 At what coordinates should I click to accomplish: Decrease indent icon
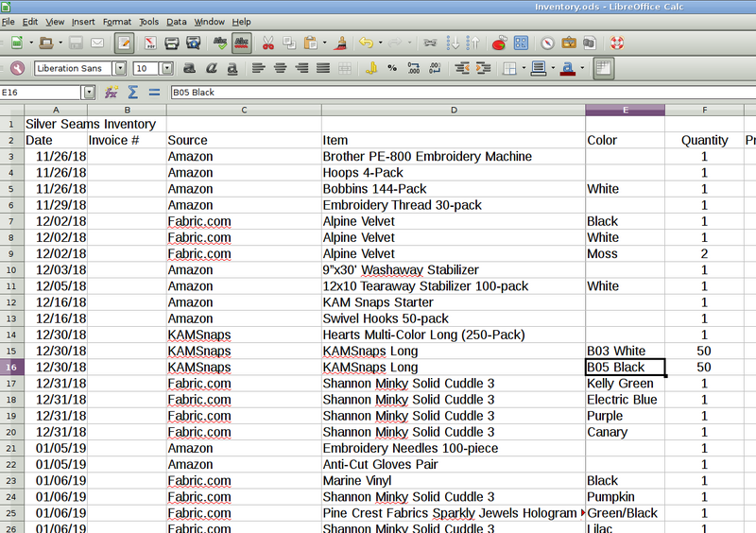click(x=462, y=68)
